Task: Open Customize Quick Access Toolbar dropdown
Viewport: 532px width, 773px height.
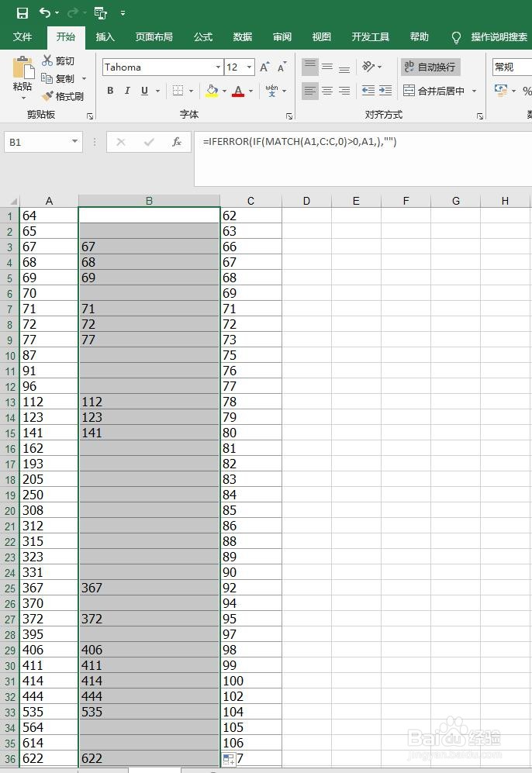Action: (123, 13)
